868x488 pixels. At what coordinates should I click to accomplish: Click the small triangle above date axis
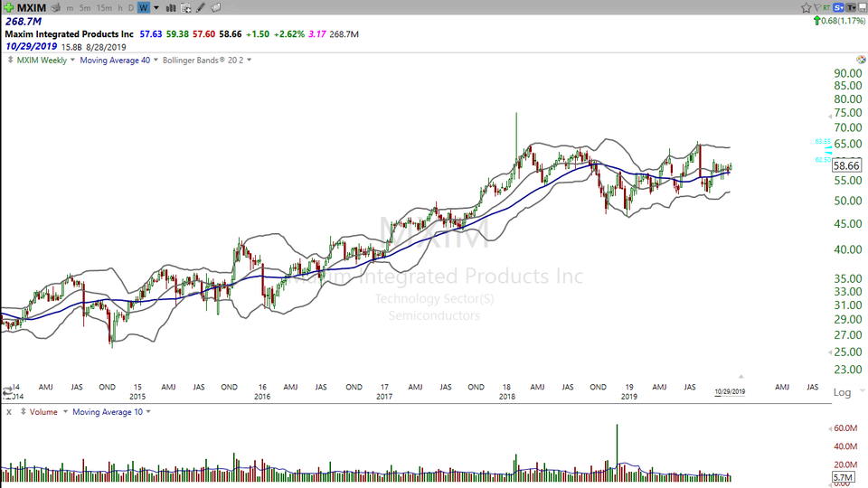point(741,377)
